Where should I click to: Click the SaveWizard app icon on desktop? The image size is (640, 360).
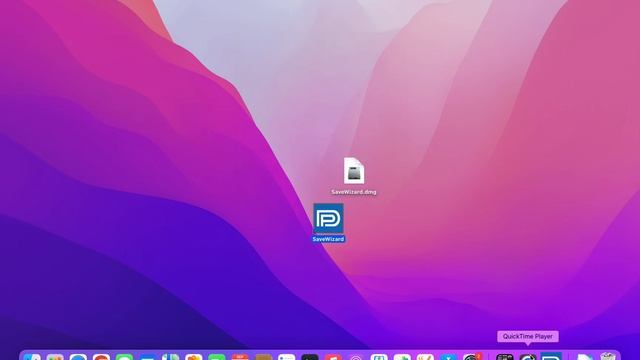[329, 218]
